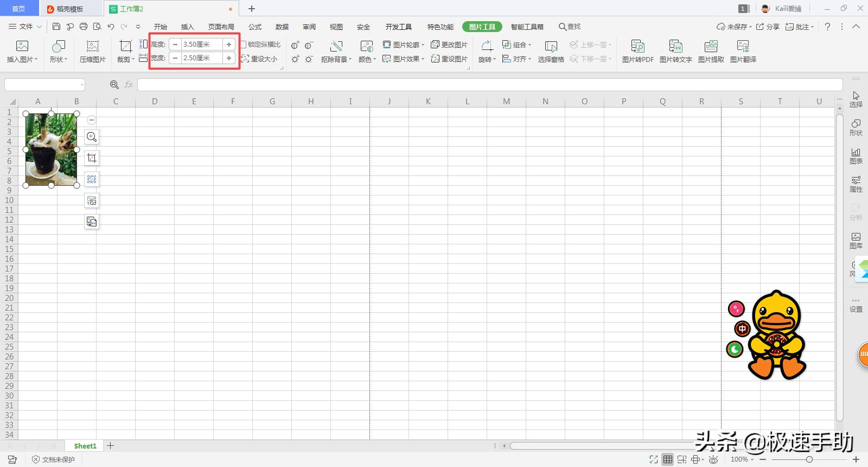Click the zoom slider handle

(809, 459)
